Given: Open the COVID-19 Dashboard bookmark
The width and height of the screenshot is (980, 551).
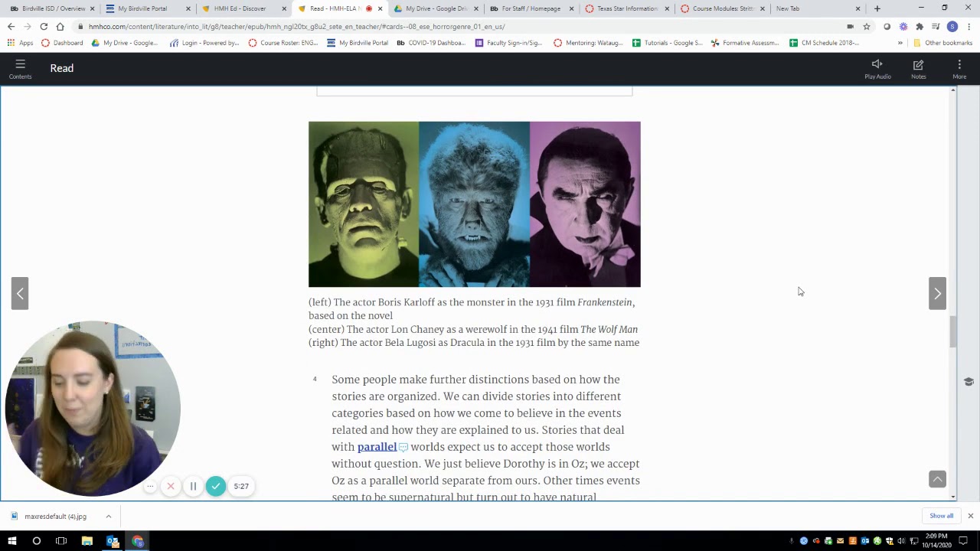Looking at the screenshot, I should tap(431, 43).
